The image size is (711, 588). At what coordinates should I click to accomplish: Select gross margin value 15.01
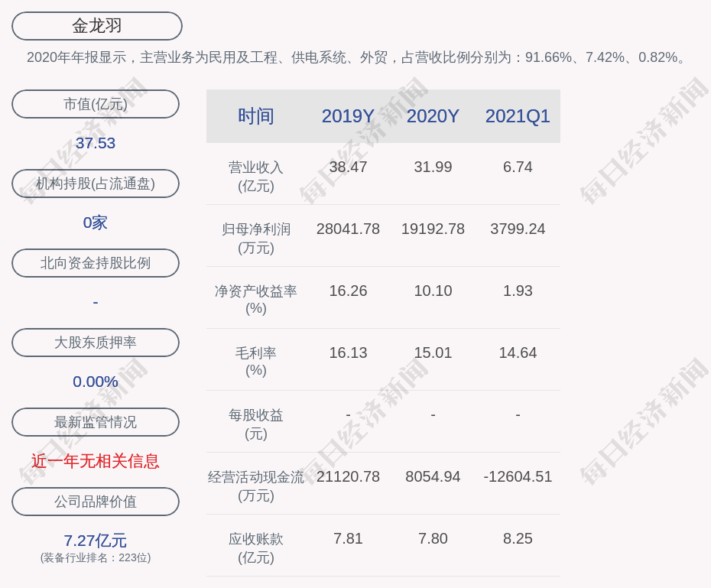click(x=433, y=352)
